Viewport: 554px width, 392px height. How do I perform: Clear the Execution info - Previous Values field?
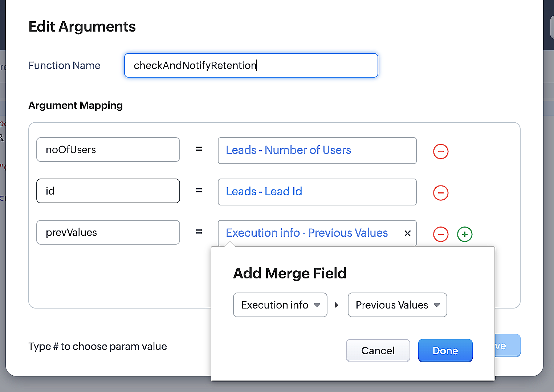[407, 233]
